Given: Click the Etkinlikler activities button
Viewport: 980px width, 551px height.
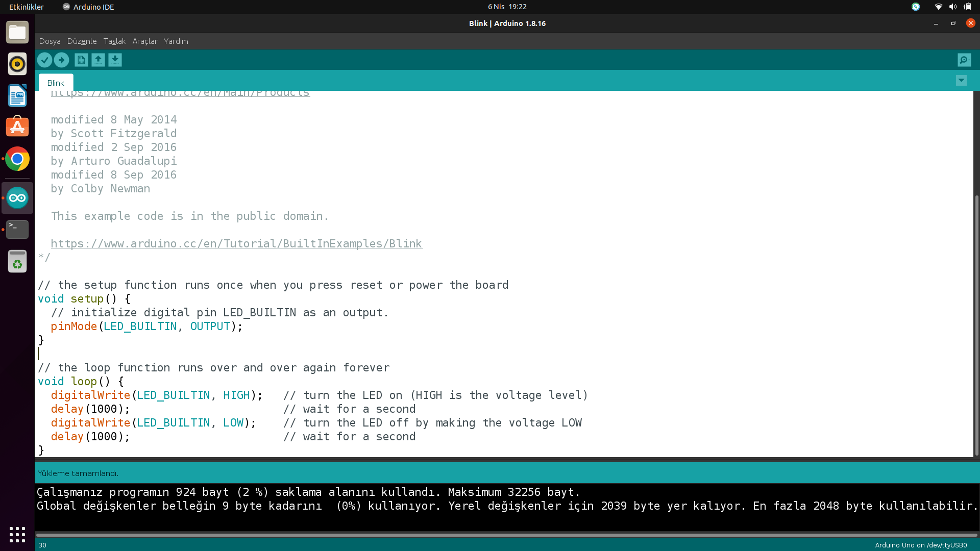Looking at the screenshot, I should point(27,7).
